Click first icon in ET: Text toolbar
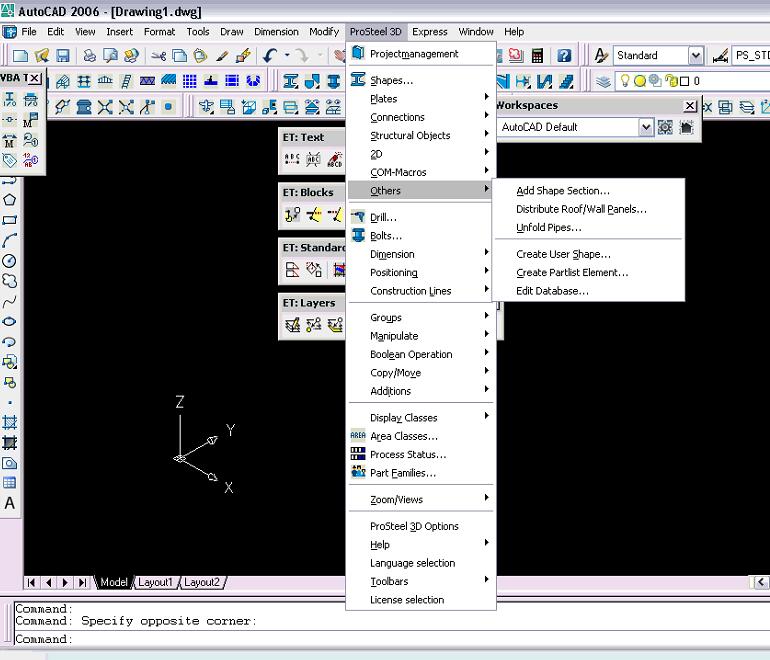Viewport: 770px width, 660px height. click(292, 159)
